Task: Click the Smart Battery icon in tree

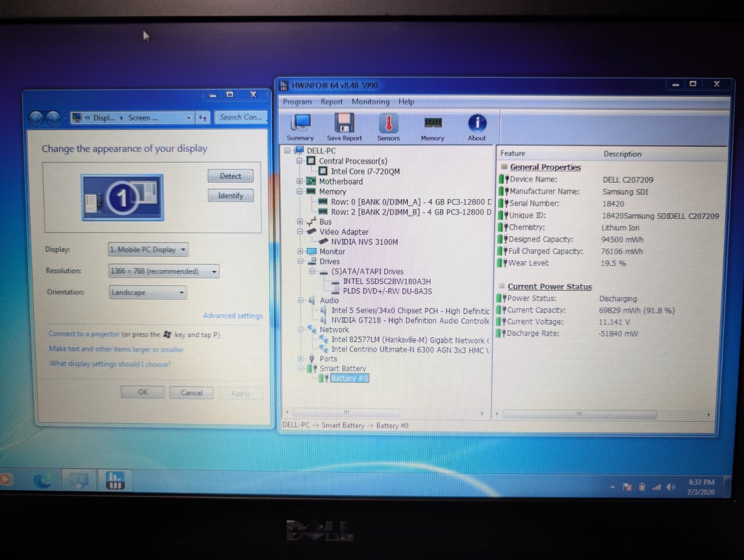Action: tap(312, 368)
